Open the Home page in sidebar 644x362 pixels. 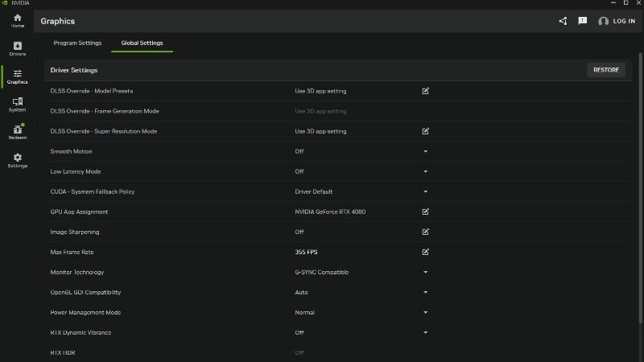[17, 21]
